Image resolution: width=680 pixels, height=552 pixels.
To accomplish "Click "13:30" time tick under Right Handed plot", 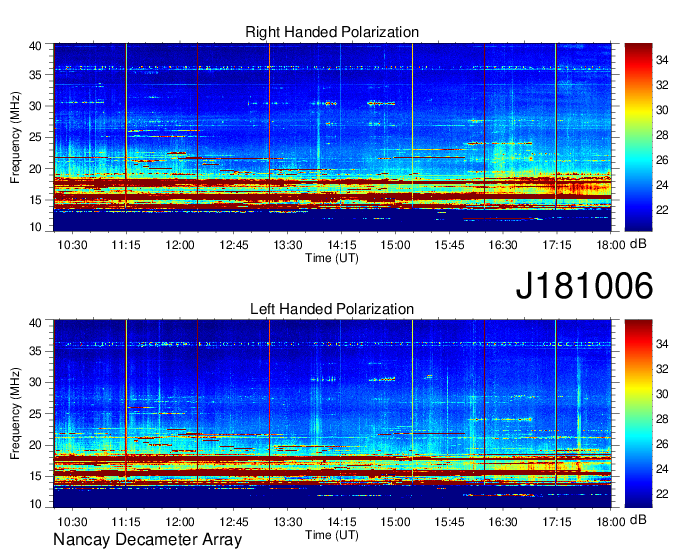I will pos(288,245).
